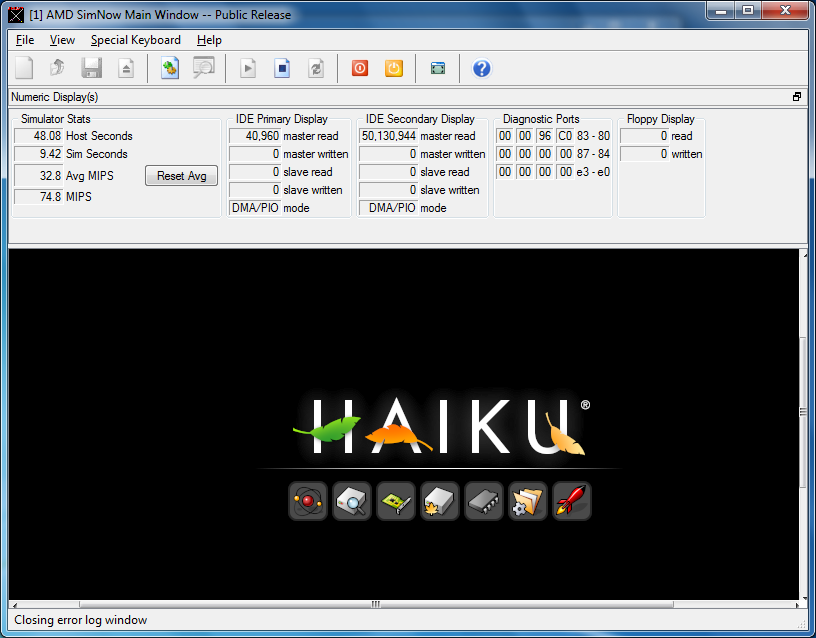Click the eject toolbar icon
816x638 pixels.
point(126,68)
